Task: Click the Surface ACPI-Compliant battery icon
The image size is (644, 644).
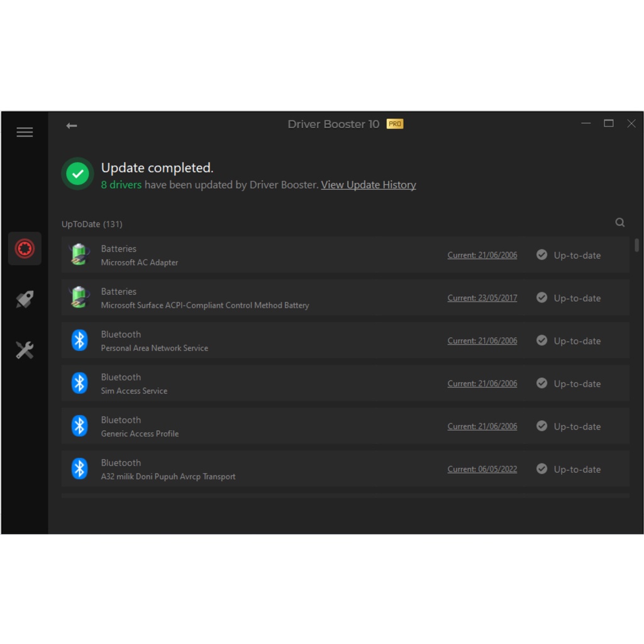Action: (79, 297)
